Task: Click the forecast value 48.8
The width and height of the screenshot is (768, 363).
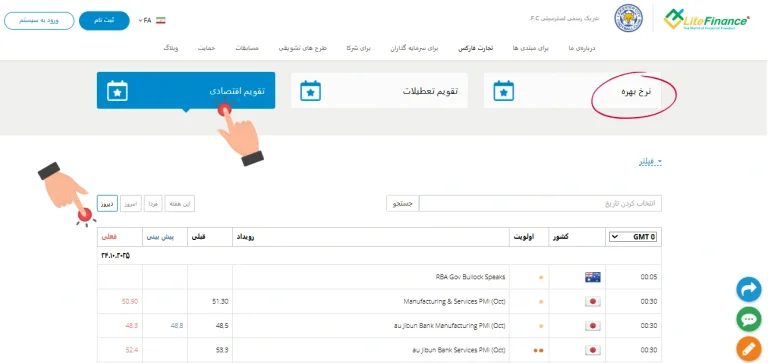Action: [x=177, y=326]
